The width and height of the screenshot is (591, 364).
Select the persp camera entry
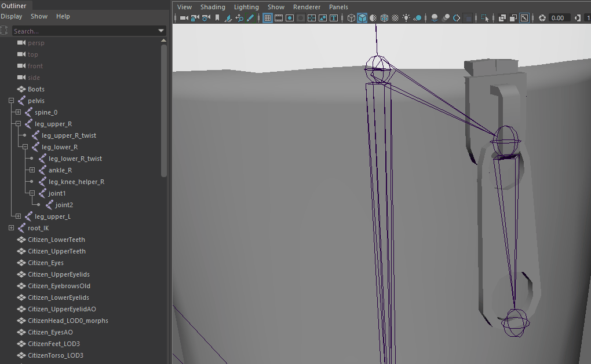point(36,43)
